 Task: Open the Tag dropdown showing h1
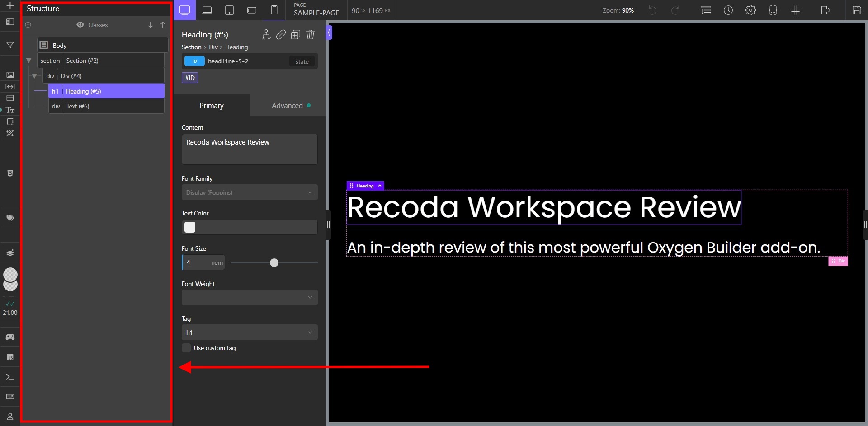249,332
